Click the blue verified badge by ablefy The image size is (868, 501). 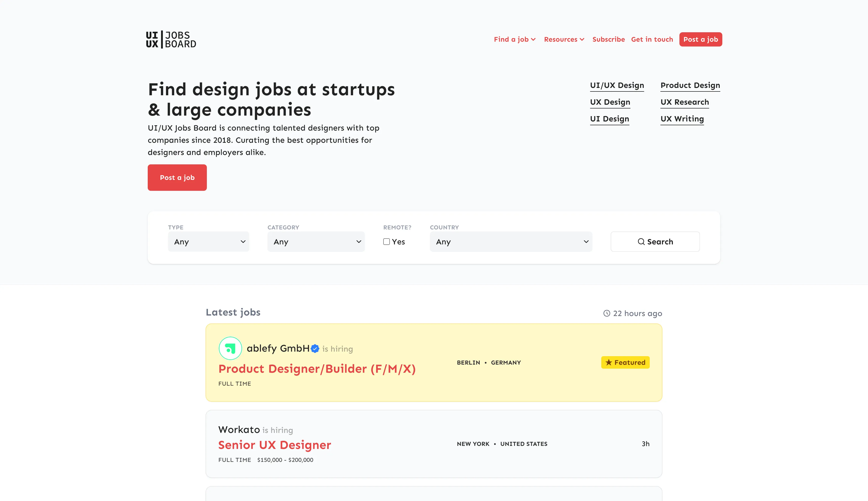[315, 349]
